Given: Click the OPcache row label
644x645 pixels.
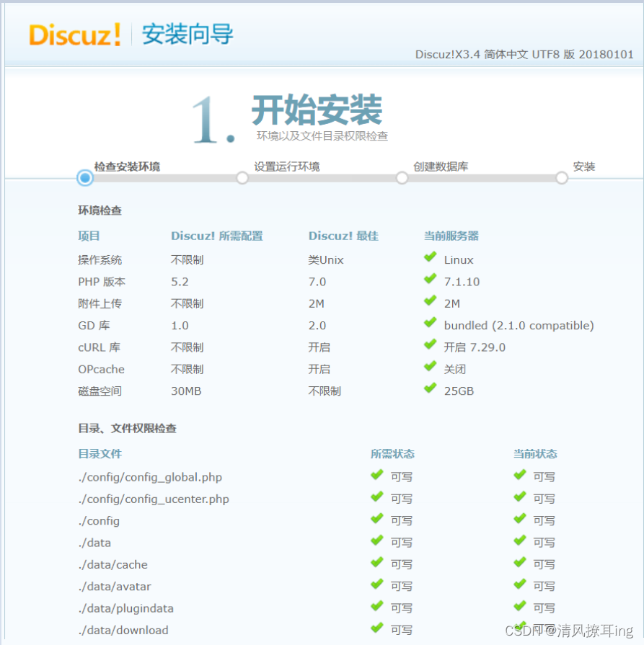Looking at the screenshot, I should [x=101, y=370].
